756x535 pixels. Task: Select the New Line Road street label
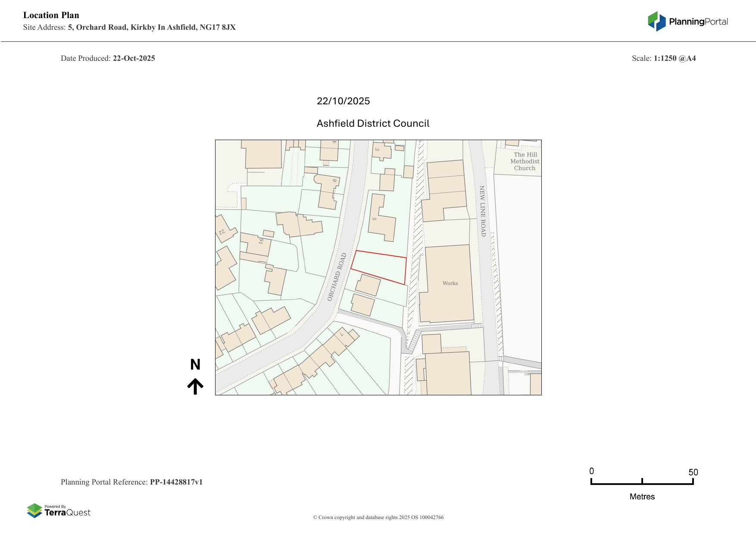pos(482,211)
